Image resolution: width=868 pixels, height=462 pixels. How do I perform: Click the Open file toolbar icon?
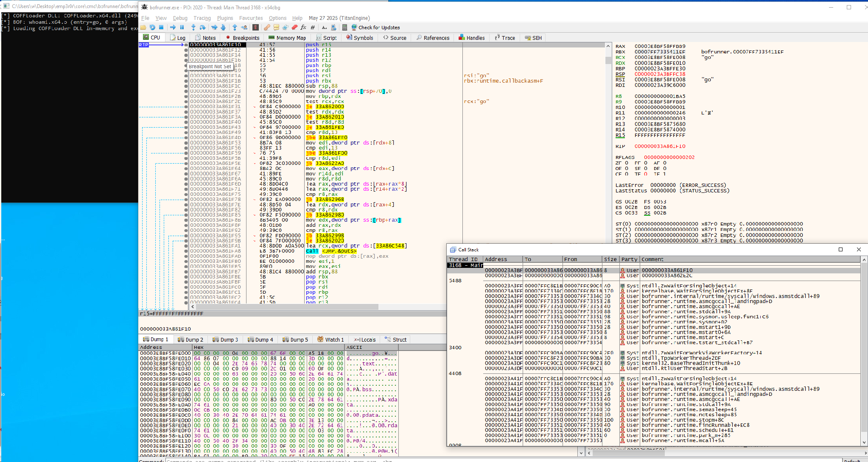coord(144,27)
